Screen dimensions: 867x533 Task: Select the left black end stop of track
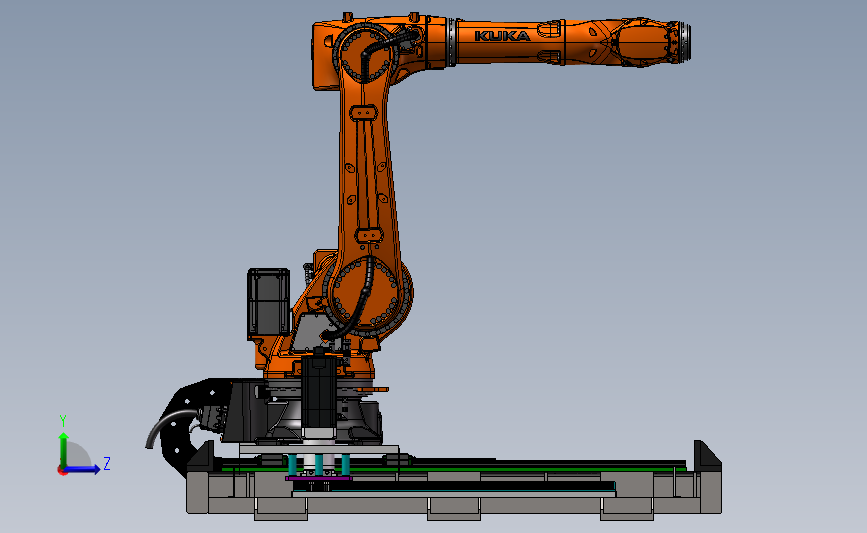(201, 456)
